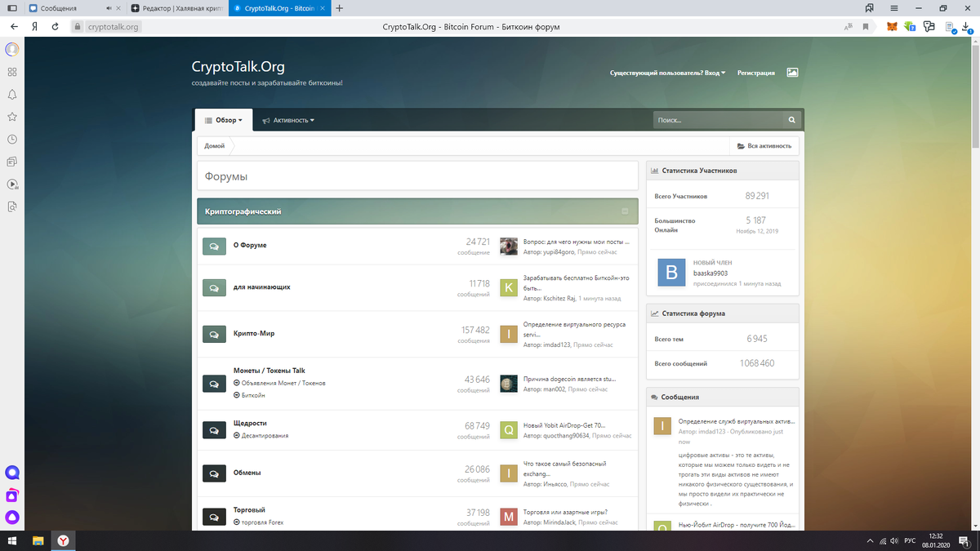Open the video play icon in sidebar
Image resolution: width=980 pixels, height=551 pixels.
[12, 184]
